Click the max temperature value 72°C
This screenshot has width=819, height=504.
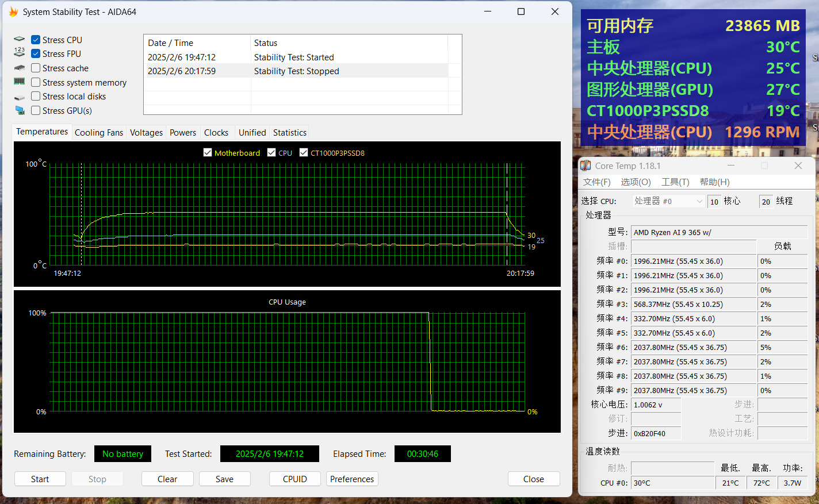(x=761, y=483)
